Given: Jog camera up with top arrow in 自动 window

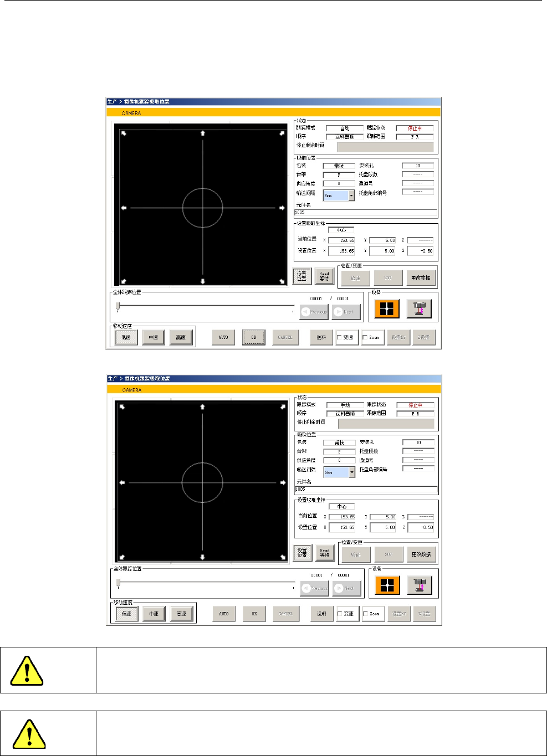Looking at the screenshot, I should (203, 133).
